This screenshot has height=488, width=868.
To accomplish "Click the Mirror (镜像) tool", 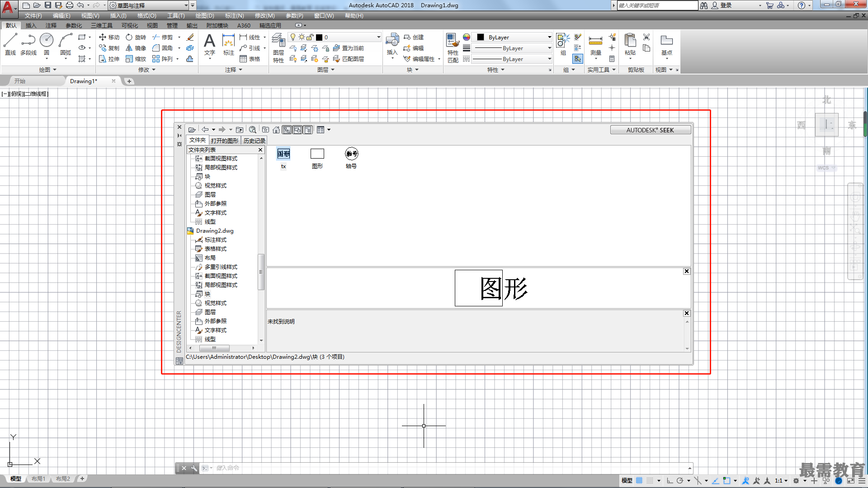I will (136, 48).
